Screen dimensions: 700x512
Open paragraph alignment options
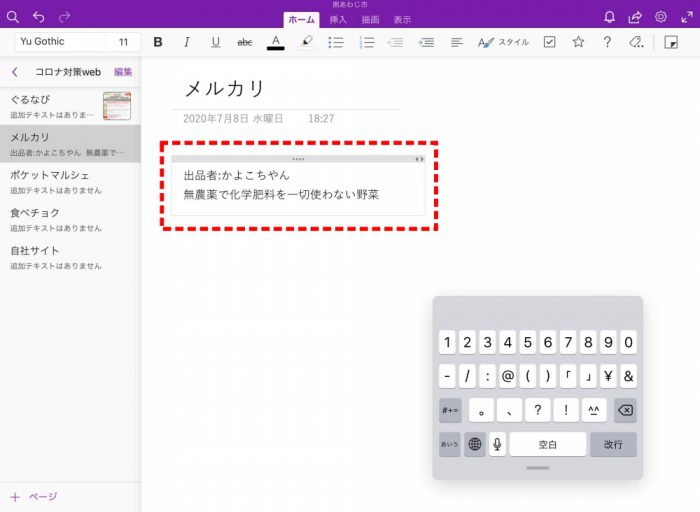click(456, 42)
